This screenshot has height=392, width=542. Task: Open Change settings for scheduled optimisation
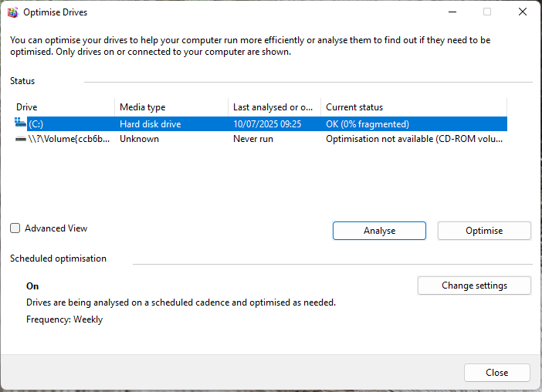tap(474, 286)
